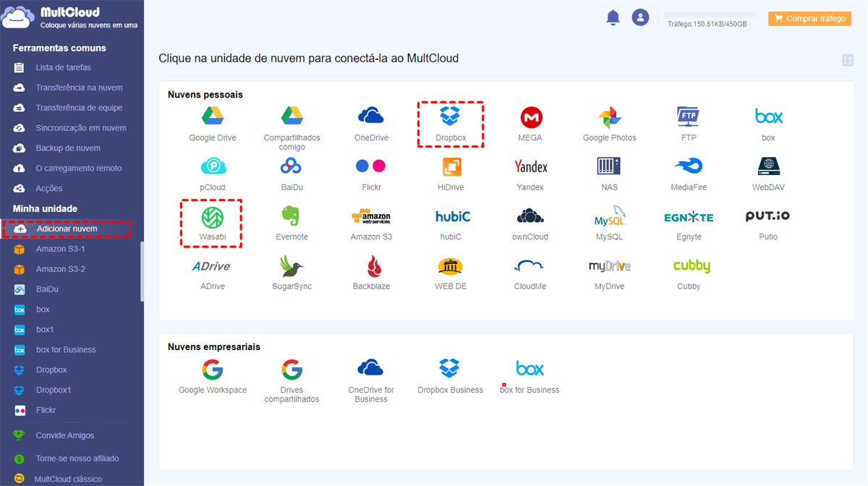Connect Google Workspace business cloud
The image size is (868, 486).
point(213,370)
